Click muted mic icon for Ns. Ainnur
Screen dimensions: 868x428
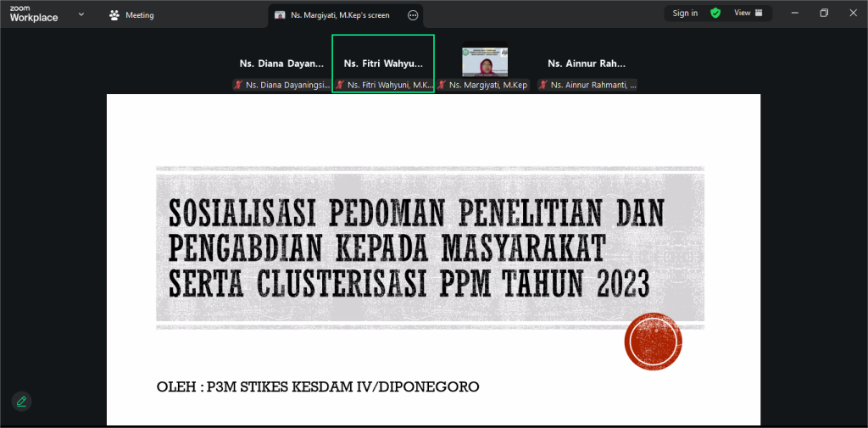point(544,86)
